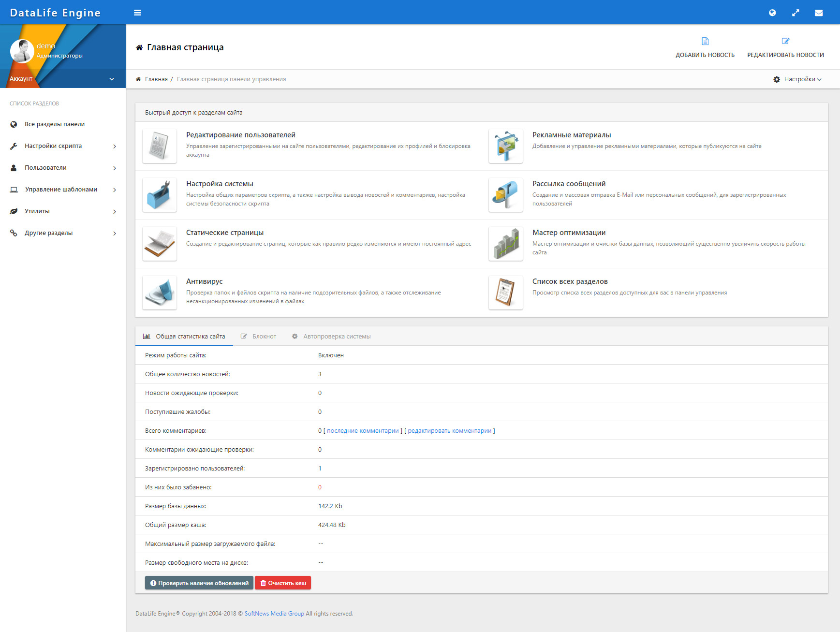Click the Optimization Wizard chart icon
The height and width of the screenshot is (632, 840).
(x=506, y=244)
